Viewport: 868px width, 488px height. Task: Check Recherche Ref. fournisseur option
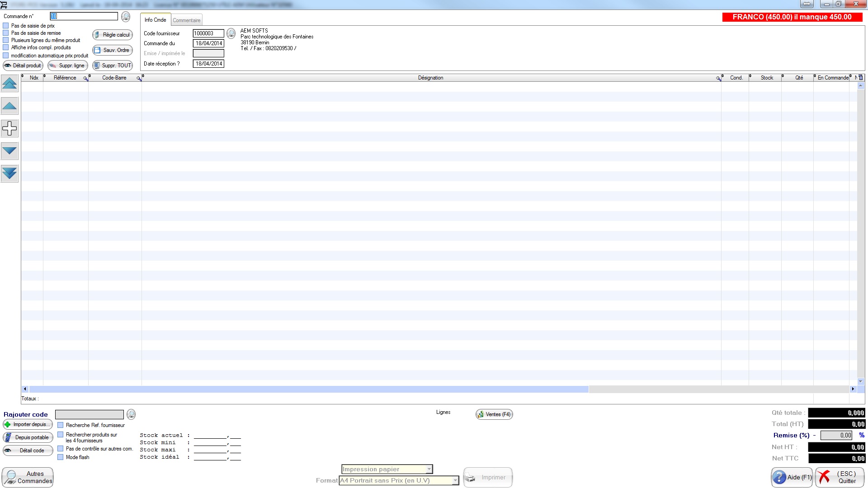[61, 425]
